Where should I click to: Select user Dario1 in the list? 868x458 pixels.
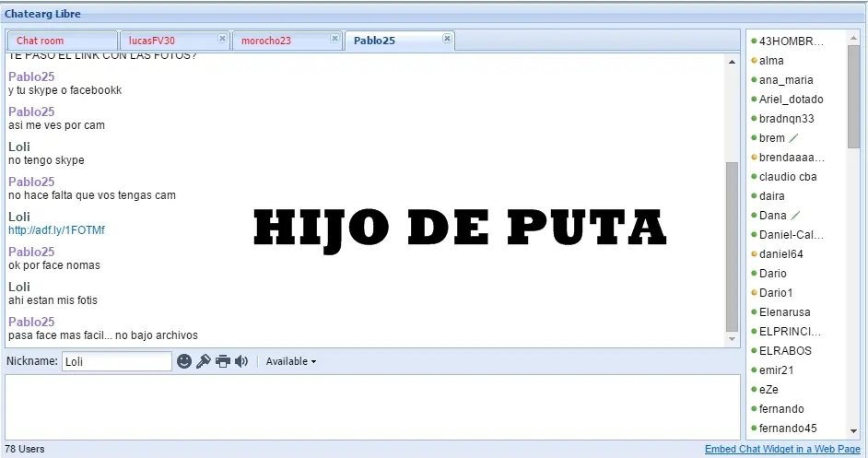coord(776,293)
